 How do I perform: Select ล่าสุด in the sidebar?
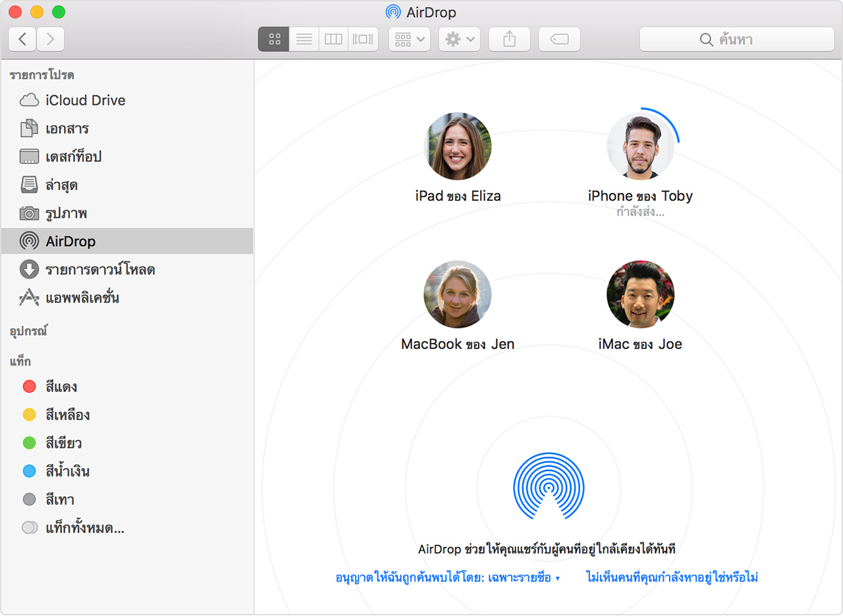126,185
